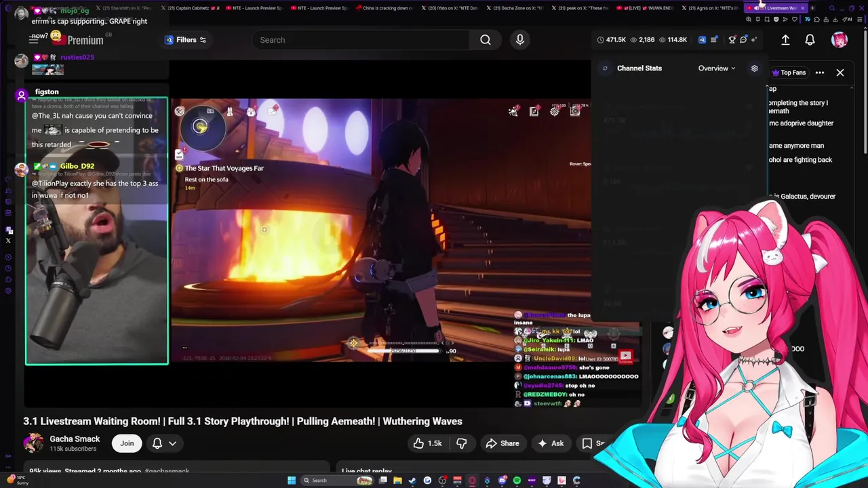Expand the Overview dropdown in Channel Stats
868x488 pixels.
pyautogui.click(x=717, y=68)
